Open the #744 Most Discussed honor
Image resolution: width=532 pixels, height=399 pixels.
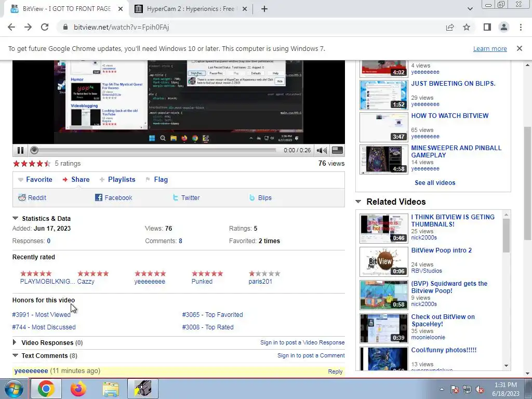click(x=44, y=327)
